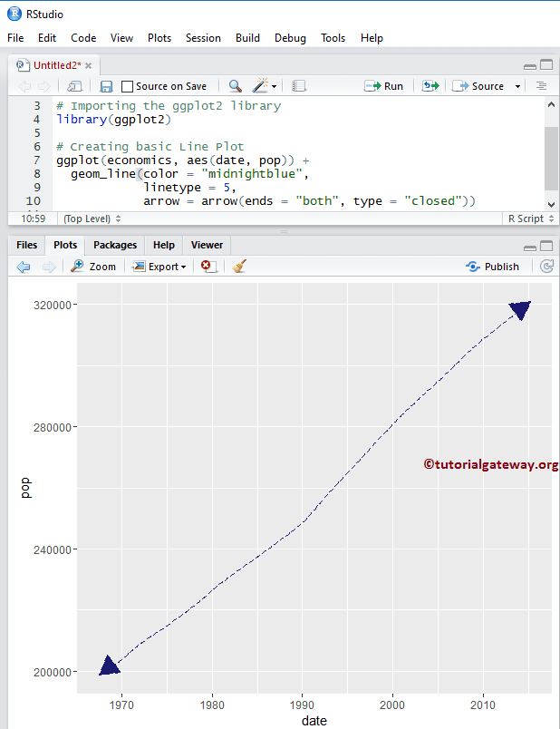This screenshot has height=729, width=560.
Task: Refresh the current plot icon
Action: coord(547,267)
